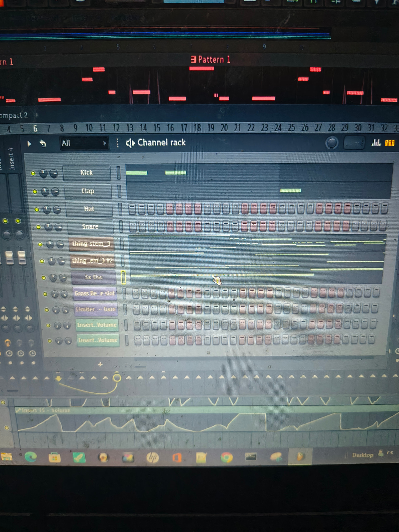Screen dimensions: 399x532
Task: Open Google Chrome from the taskbar
Action: click(226, 457)
